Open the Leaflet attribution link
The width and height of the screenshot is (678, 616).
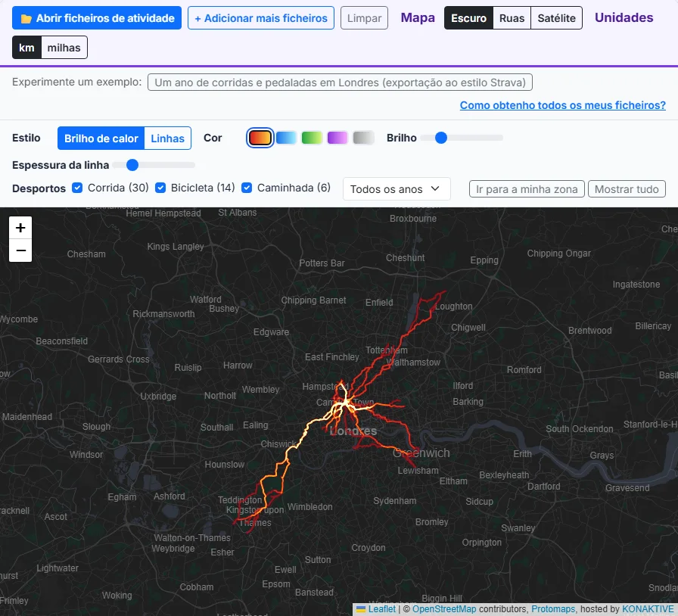click(382, 609)
